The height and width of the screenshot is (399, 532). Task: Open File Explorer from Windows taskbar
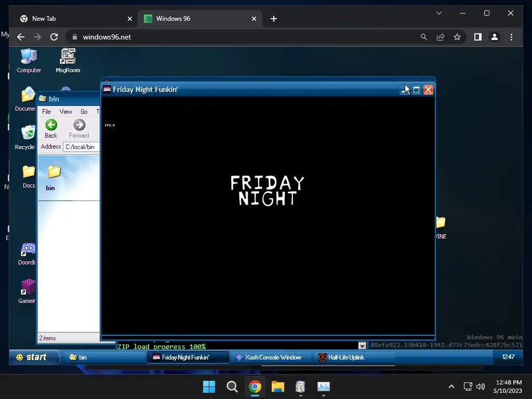(277, 387)
